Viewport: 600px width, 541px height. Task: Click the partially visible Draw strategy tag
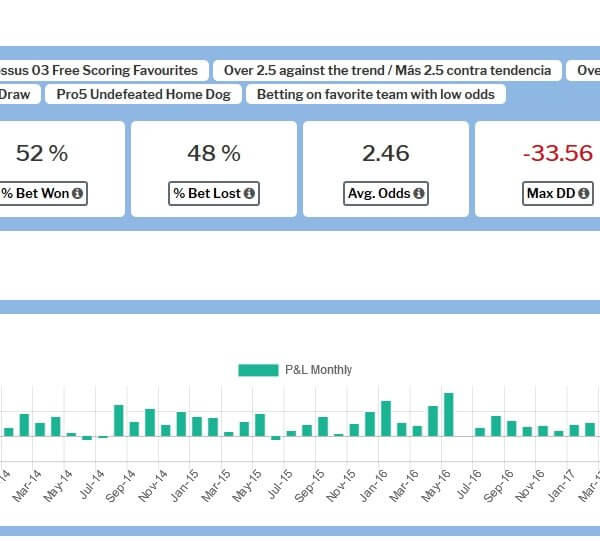[x=16, y=95]
